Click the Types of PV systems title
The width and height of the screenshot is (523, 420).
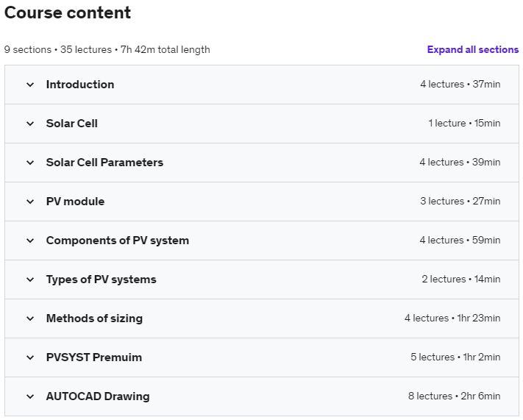[101, 280]
